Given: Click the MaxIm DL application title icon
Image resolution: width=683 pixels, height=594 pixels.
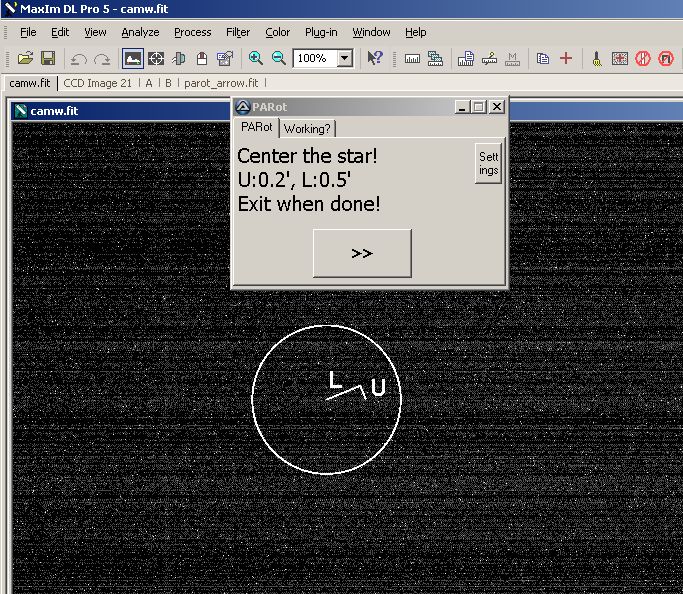Looking at the screenshot, I should (x=10, y=8).
